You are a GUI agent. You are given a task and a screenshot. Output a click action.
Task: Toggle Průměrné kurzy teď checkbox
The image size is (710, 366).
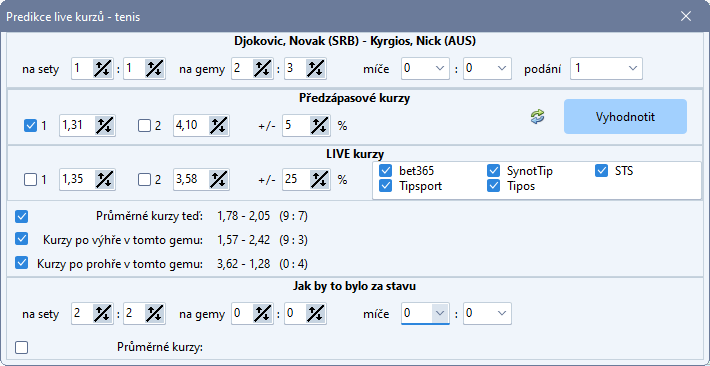[x=21, y=216]
